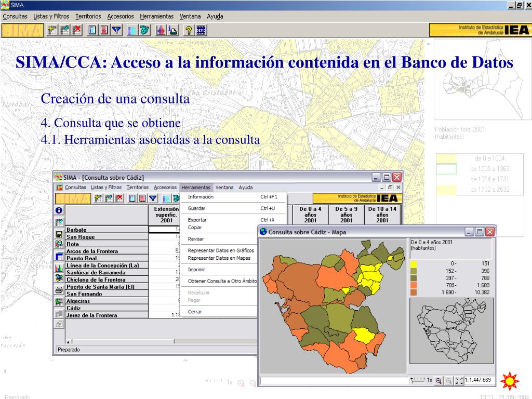The width and height of the screenshot is (532, 399).
Task: Select Representar Datos en Gráficos menu entry
Action: pyautogui.click(x=219, y=250)
